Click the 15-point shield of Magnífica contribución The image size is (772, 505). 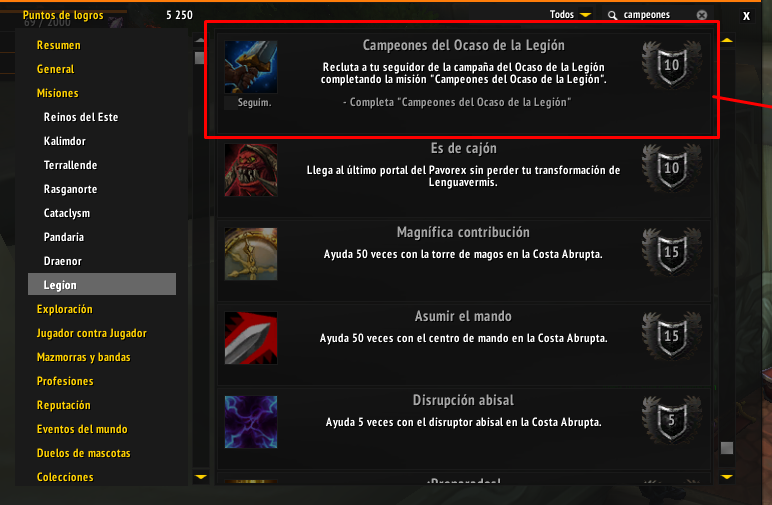click(672, 252)
